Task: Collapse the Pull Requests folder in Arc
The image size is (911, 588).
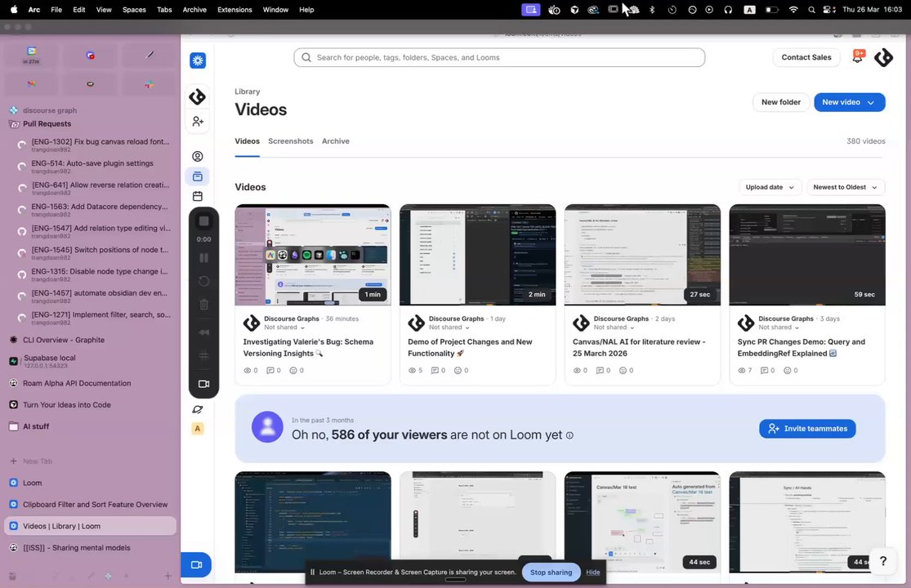Action: coord(47,123)
